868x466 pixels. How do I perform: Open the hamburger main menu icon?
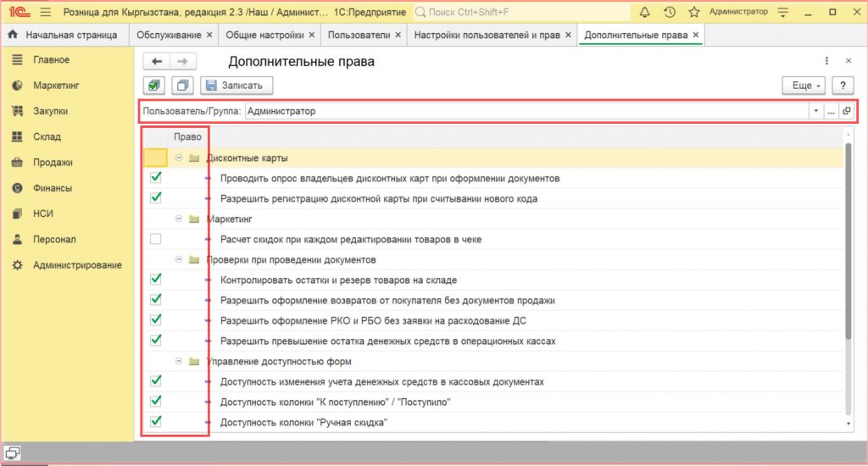coord(45,12)
